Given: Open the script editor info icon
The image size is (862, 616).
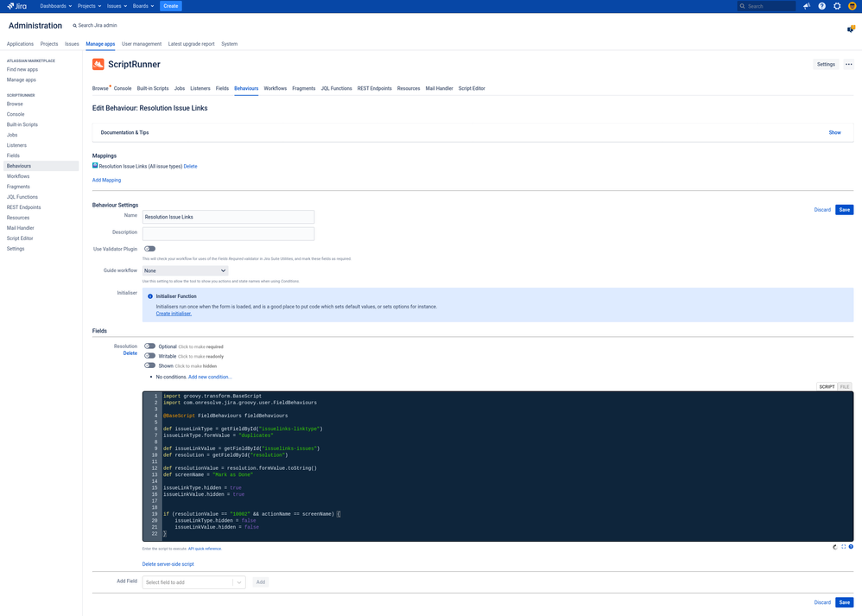Looking at the screenshot, I should (852, 547).
